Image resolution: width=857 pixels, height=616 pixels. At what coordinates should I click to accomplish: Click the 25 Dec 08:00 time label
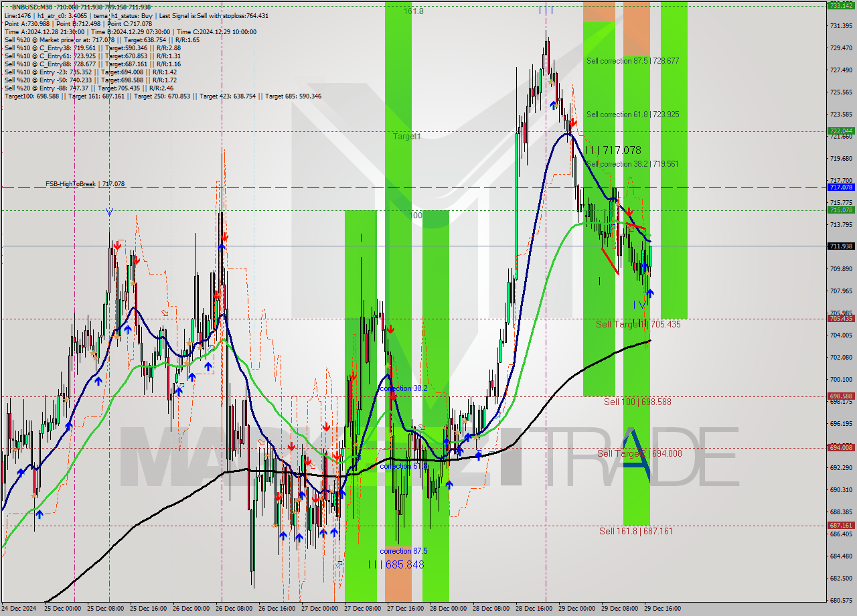pyautogui.click(x=104, y=609)
